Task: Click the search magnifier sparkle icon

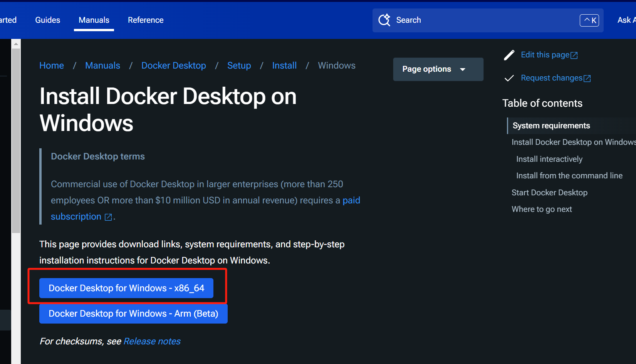Action: (384, 20)
